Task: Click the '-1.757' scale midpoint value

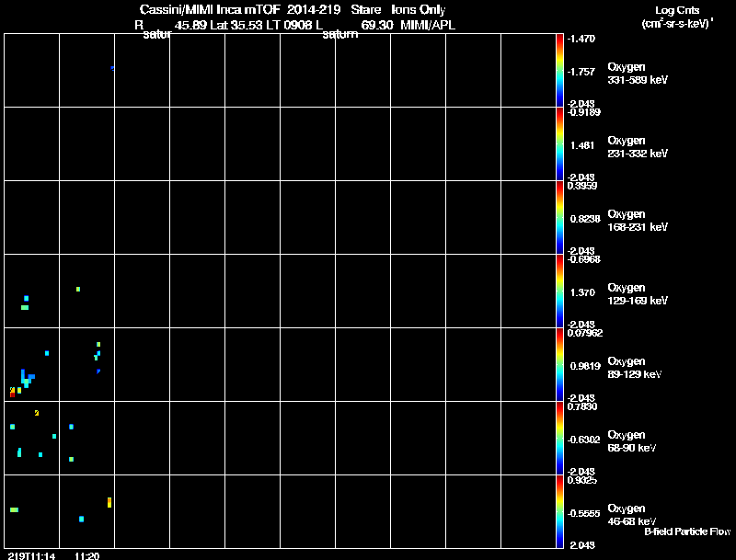Action: pos(581,72)
